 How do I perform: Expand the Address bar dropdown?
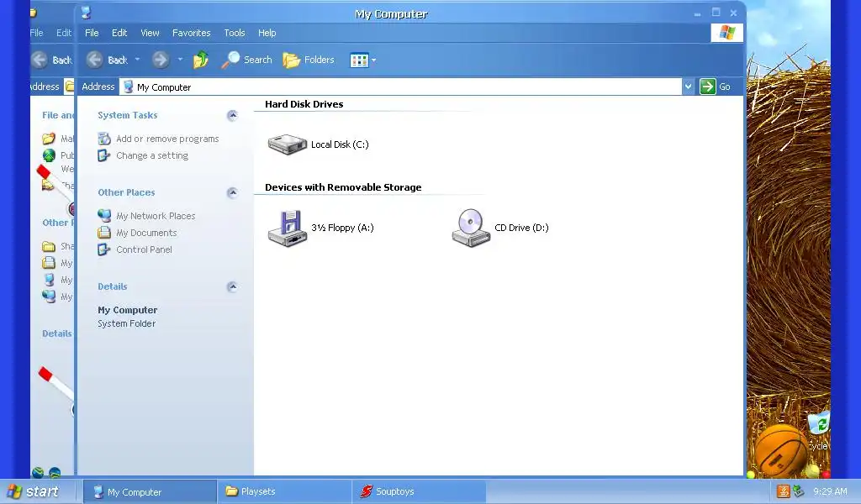pos(688,87)
